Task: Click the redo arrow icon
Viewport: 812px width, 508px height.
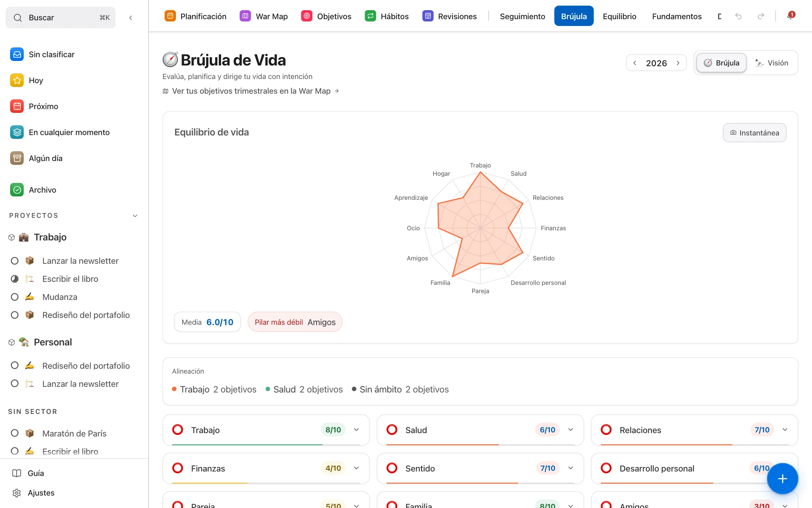Action: coord(761,16)
